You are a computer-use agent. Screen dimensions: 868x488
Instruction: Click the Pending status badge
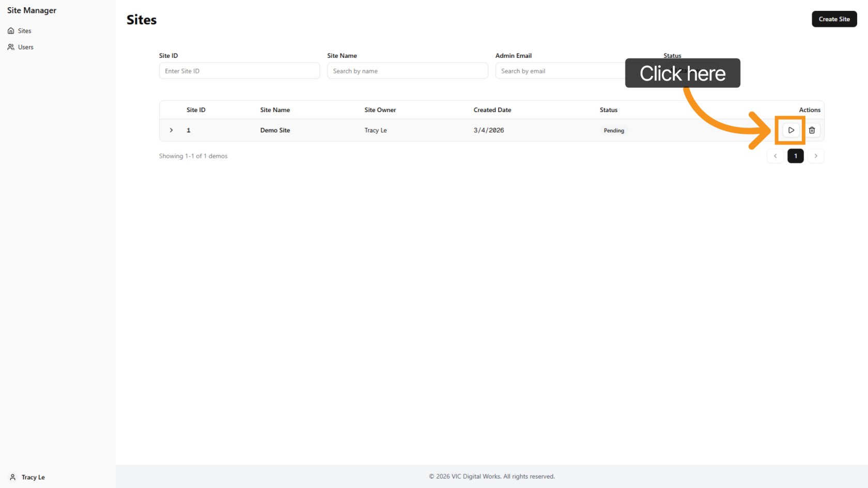pyautogui.click(x=614, y=131)
